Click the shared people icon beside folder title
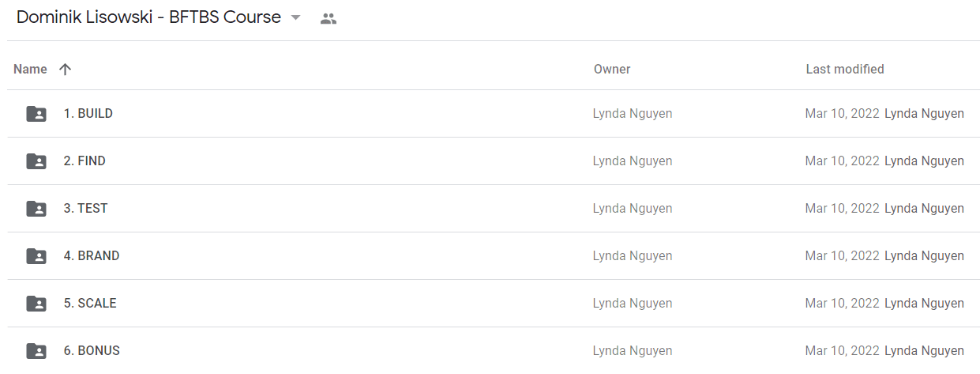Viewport: 980px width, 374px height. click(x=329, y=18)
